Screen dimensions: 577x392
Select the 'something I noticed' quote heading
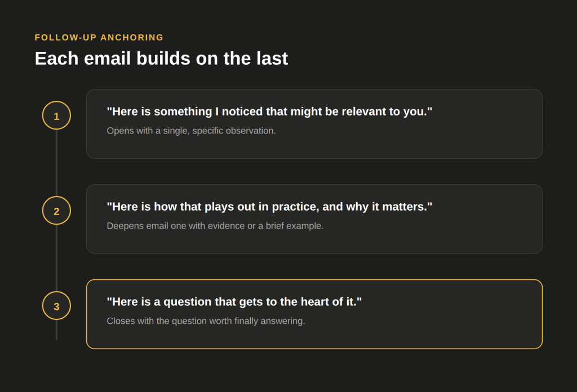(269, 112)
